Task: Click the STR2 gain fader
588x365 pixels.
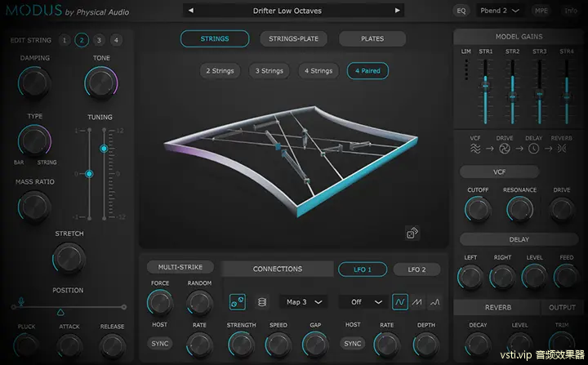Action: (512, 97)
